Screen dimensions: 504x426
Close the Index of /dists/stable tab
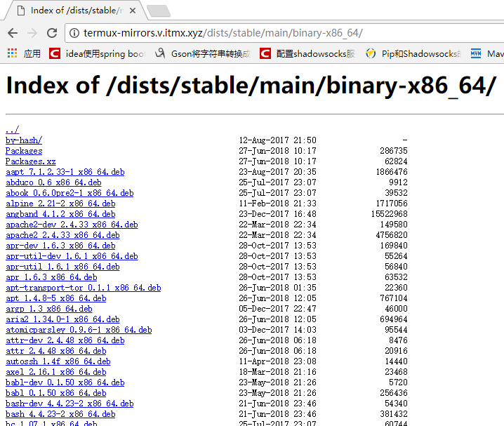(x=132, y=11)
